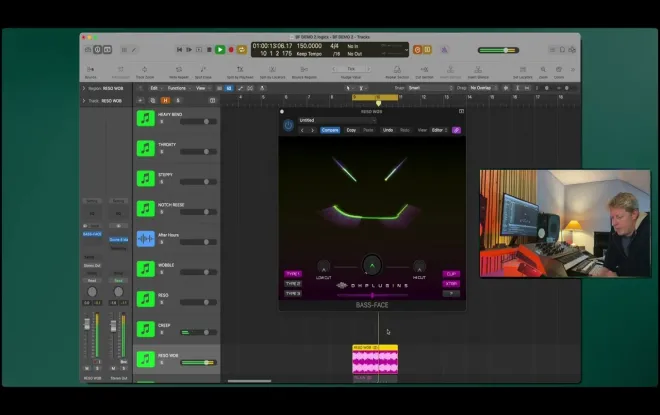Open the LCD display mode chevron
Image resolution: width=660 pixels, height=415 pixels.
tap(406, 50)
